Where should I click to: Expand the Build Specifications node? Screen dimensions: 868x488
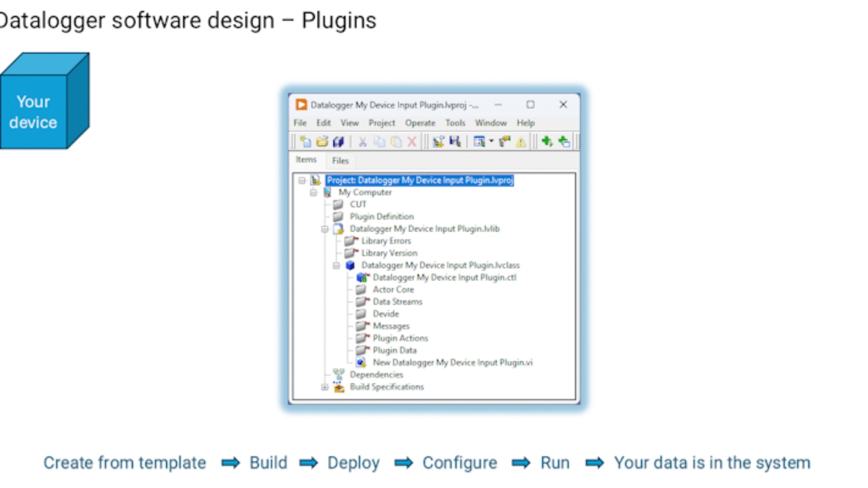coord(325,387)
